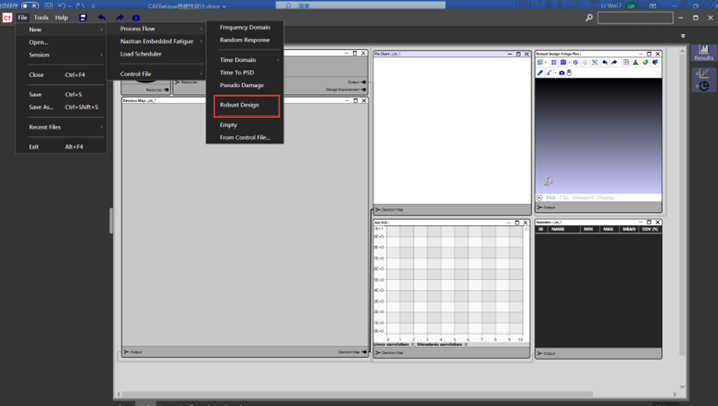Click the table grid icon in fringe plot toolbar
The height and width of the screenshot is (406, 718).
(626, 62)
